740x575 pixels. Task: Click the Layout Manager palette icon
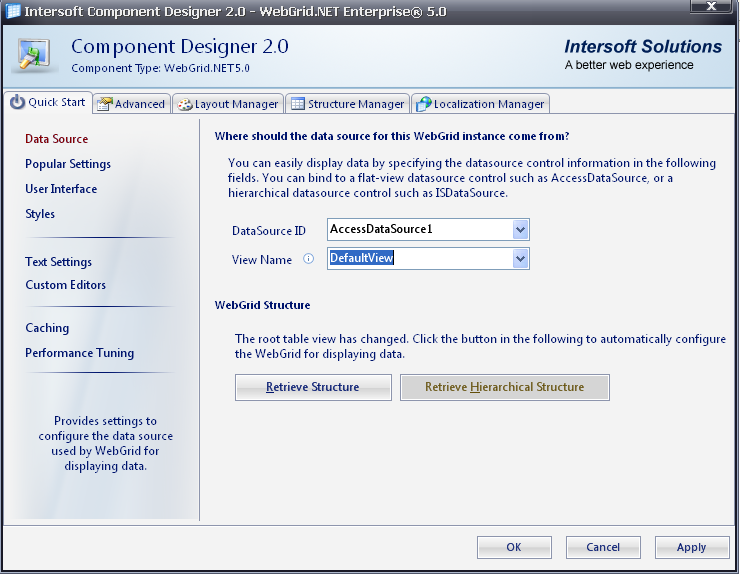185,104
